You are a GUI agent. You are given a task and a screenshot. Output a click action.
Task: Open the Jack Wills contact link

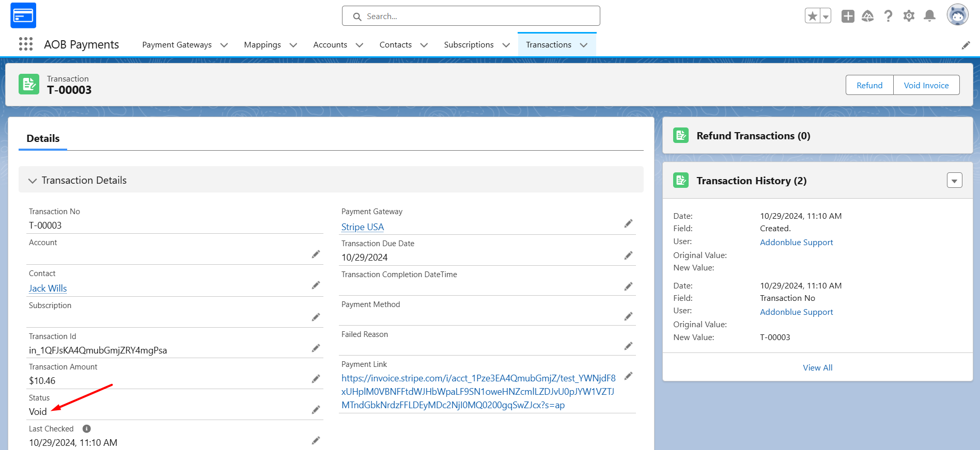(48, 288)
